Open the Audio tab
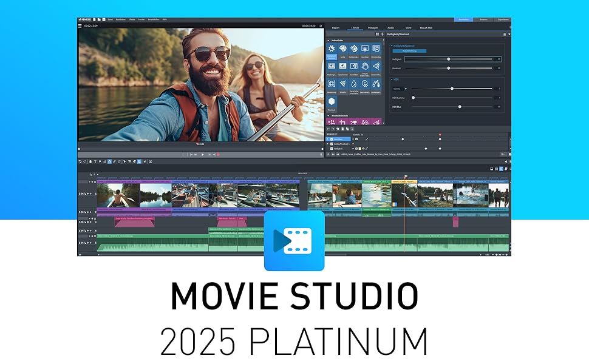 (390, 27)
